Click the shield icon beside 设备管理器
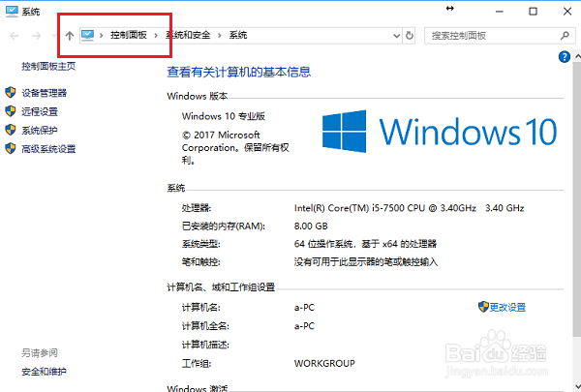Image resolution: width=581 pixels, height=392 pixels. pyautogui.click(x=11, y=93)
